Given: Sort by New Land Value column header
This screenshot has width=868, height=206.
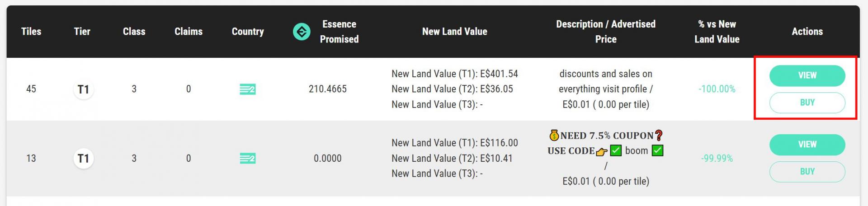Looking at the screenshot, I should (x=454, y=32).
